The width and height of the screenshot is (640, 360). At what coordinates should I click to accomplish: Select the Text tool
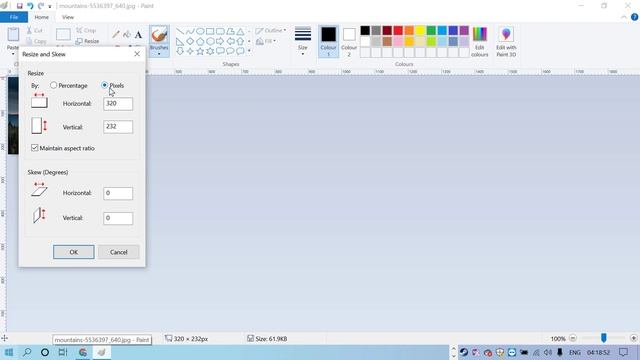pos(138,34)
